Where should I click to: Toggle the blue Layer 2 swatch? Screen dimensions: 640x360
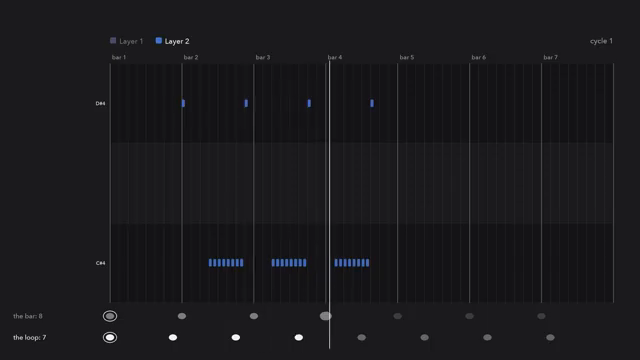[159, 40]
